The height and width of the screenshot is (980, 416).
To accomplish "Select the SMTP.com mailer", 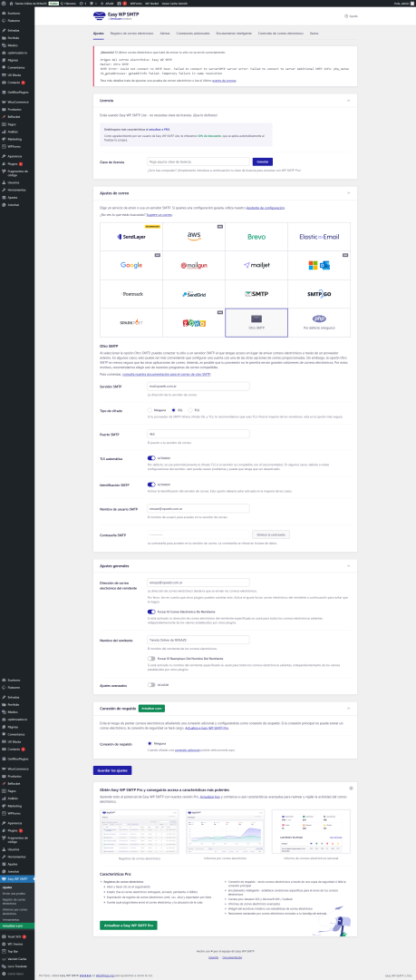I will point(256,294).
